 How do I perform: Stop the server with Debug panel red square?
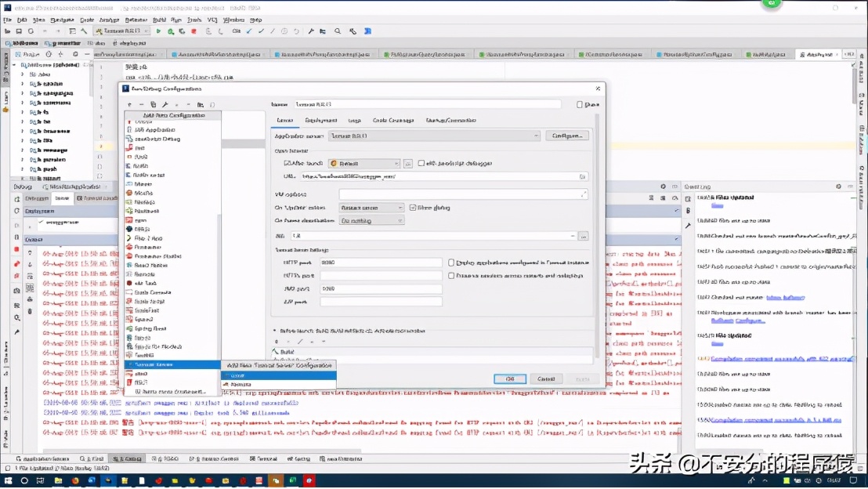pos(16,250)
